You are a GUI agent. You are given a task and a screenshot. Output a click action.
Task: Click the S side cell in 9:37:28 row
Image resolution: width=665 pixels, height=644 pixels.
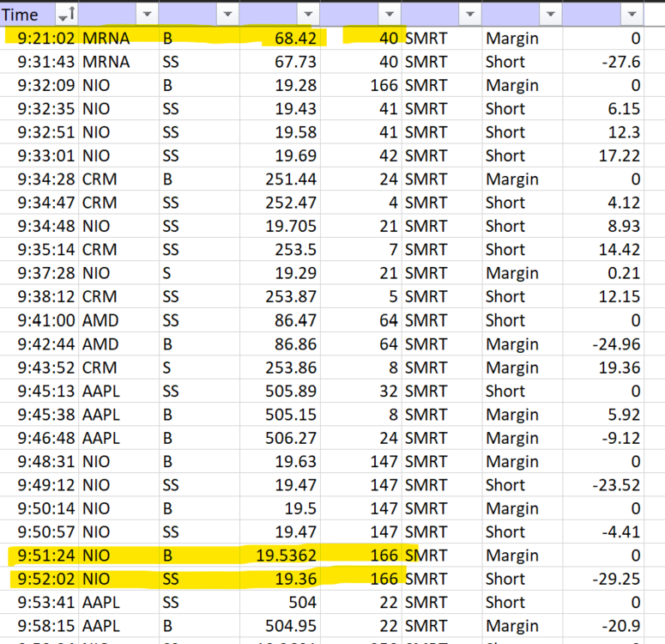point(199,273)
